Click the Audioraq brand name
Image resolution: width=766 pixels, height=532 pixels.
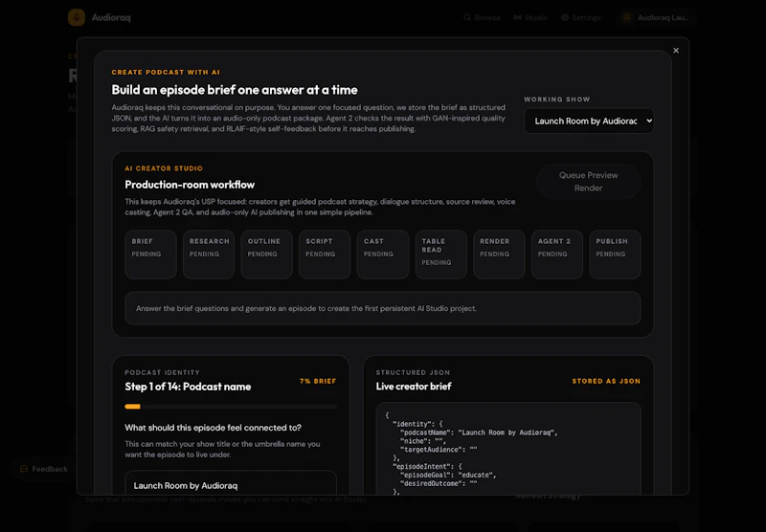click(111, 17)
